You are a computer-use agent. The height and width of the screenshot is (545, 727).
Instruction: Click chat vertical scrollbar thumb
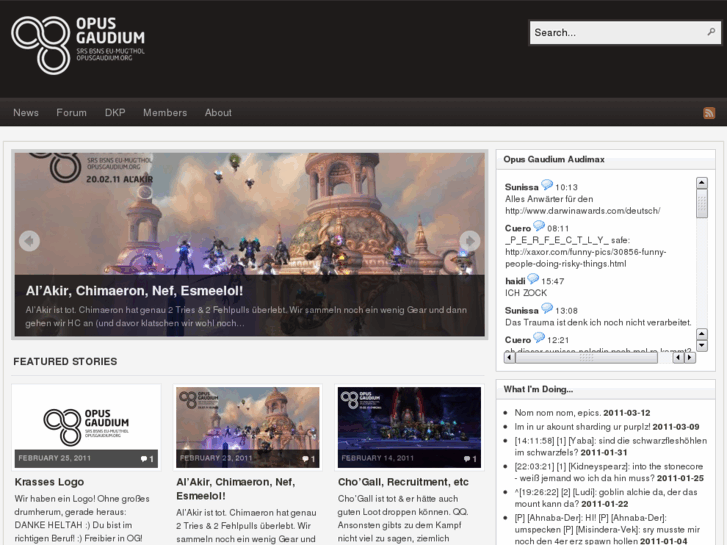point(702,203)
